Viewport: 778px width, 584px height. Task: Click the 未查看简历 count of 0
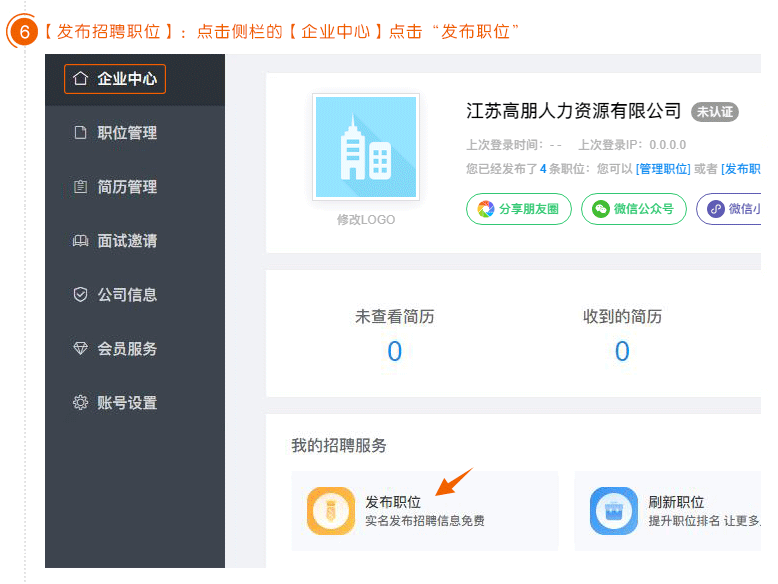pyautogui.click(x=395, y=351)
